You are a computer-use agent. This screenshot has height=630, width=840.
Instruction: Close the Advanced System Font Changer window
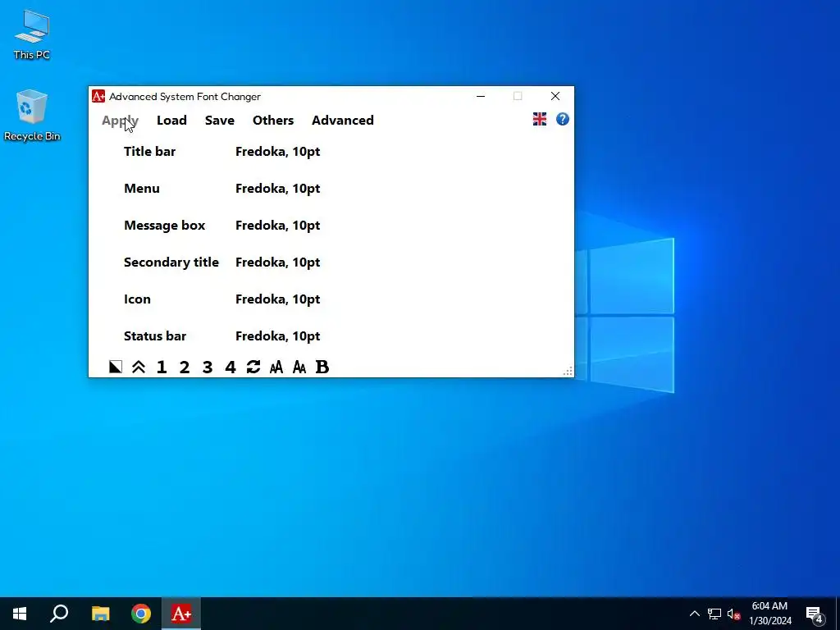[x=555, y=97]
